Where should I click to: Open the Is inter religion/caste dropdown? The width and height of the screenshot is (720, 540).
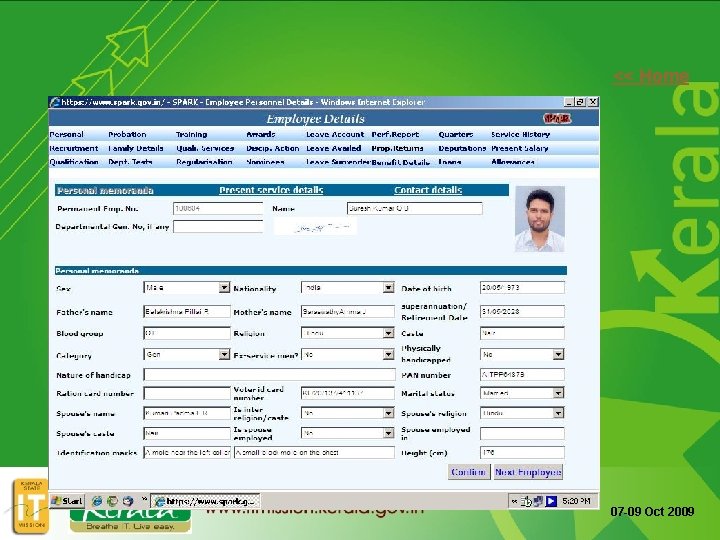[x=388, y=413]
